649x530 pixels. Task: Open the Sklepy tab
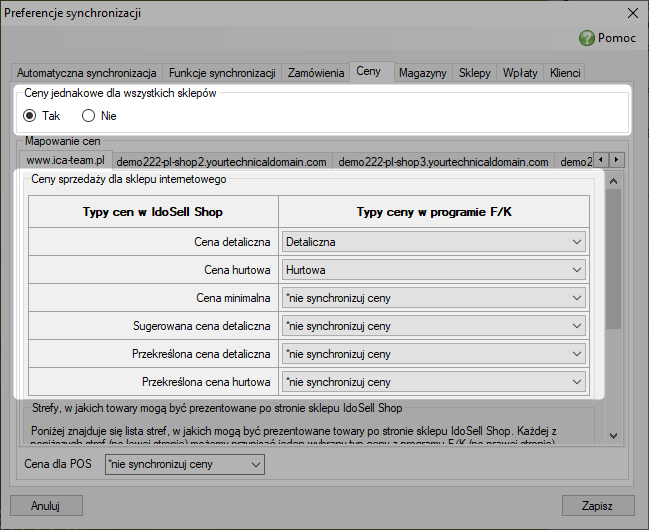(474, 73)
